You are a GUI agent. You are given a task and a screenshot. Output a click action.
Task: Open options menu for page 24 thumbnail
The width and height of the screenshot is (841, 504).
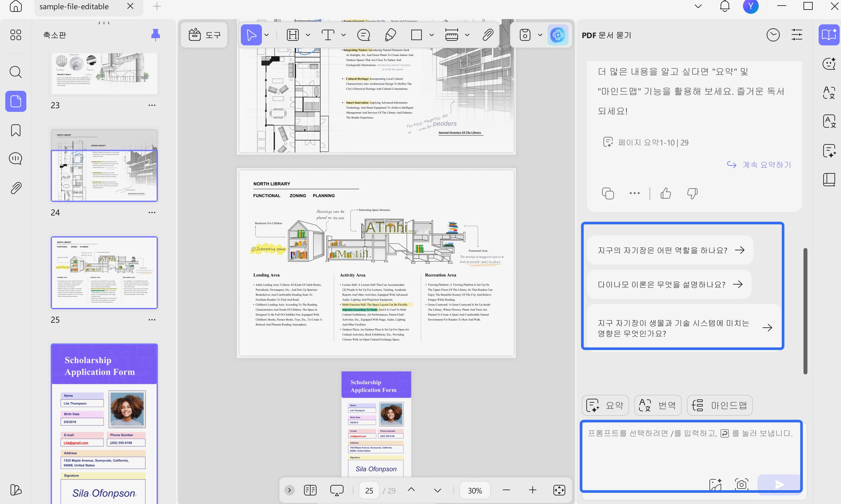[152, 213]
